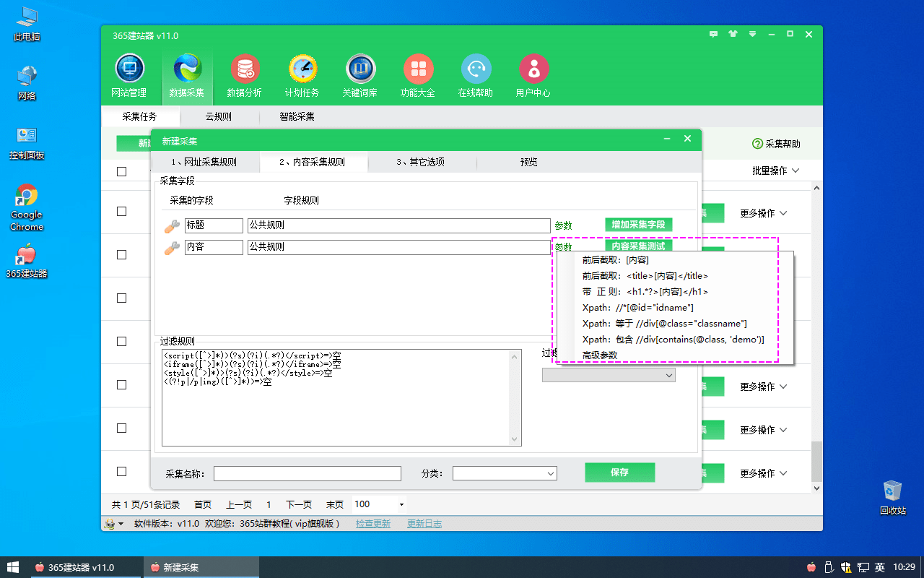Choose Xpath 包含 contains 'demo' entry
Viewport: 924px width, 578px height.
click(x=675, y=340)
